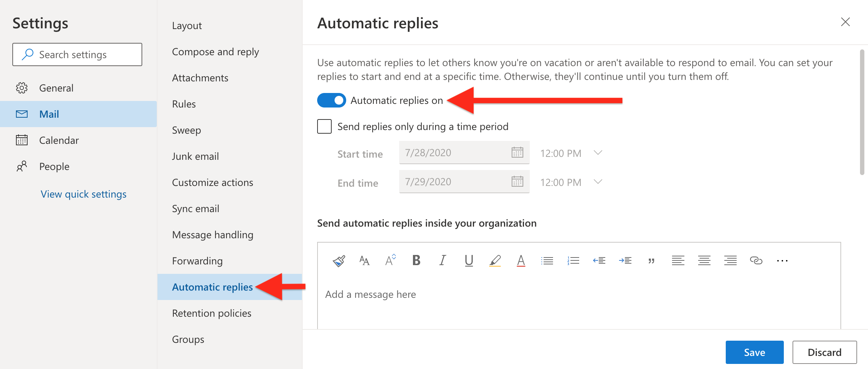Center align the text
The height and width of the screenshot is (369, 868).
[x=704, y=260]
